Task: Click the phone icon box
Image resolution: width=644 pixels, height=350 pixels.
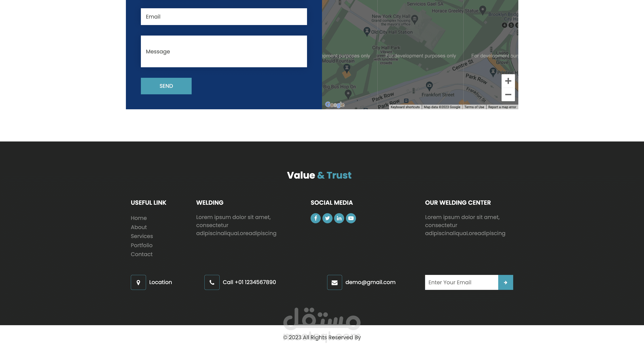Action: point(212,282)
